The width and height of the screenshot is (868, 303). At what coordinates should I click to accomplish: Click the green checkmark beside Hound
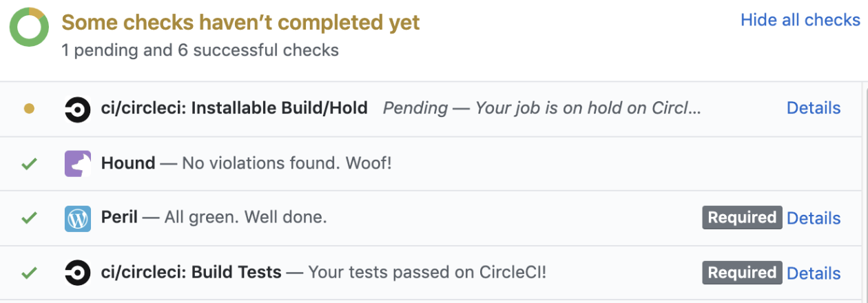coord(29,164)
